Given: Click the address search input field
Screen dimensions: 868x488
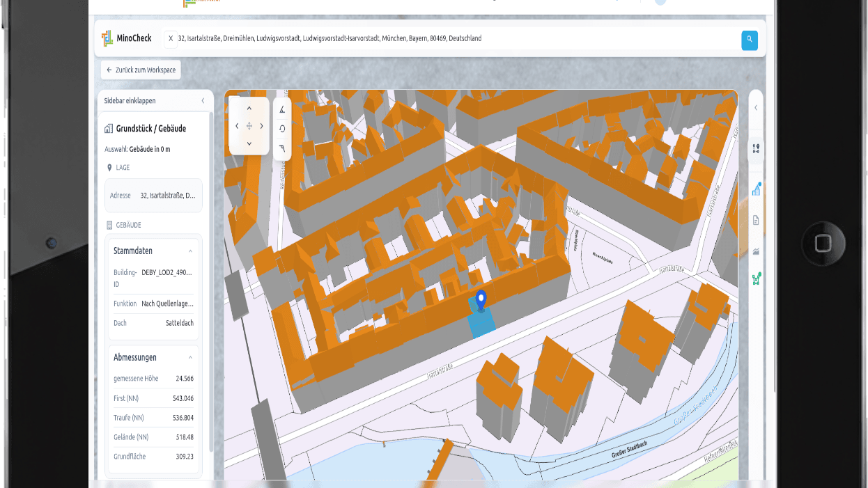Looking at the screenshot, I should click(453, 39).
